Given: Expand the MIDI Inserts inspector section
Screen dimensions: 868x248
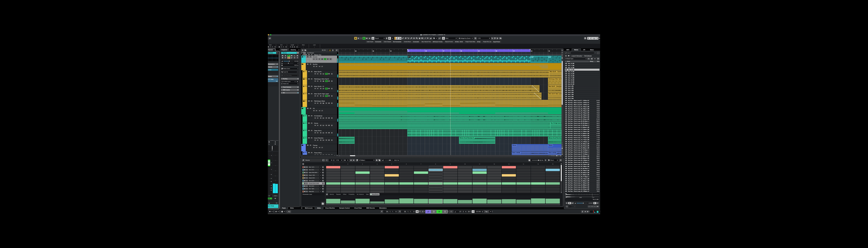Looking at the screenshot, I should (x=290, y=90).
